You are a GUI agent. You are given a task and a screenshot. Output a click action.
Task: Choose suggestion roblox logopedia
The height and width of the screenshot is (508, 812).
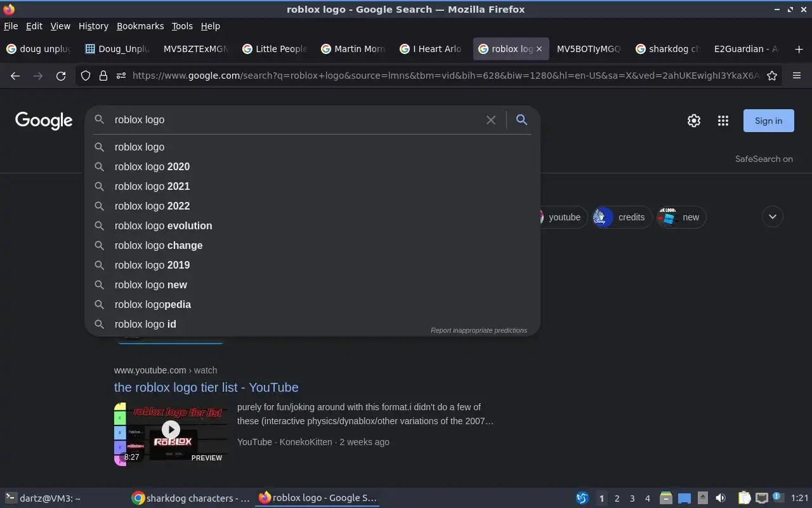click(x=312, y=304)
